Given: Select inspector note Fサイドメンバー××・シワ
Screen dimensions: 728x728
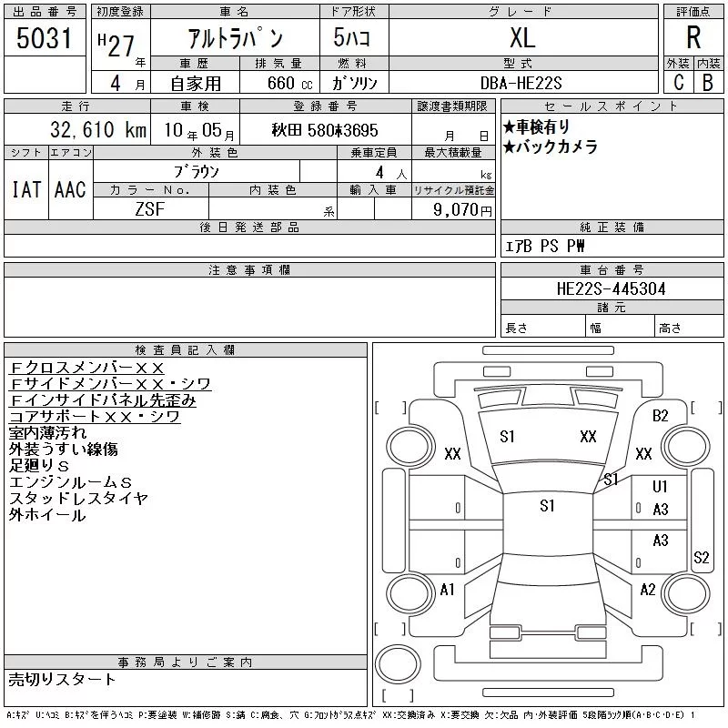Looking at the screenshot, I should click(x=110, y=384).
